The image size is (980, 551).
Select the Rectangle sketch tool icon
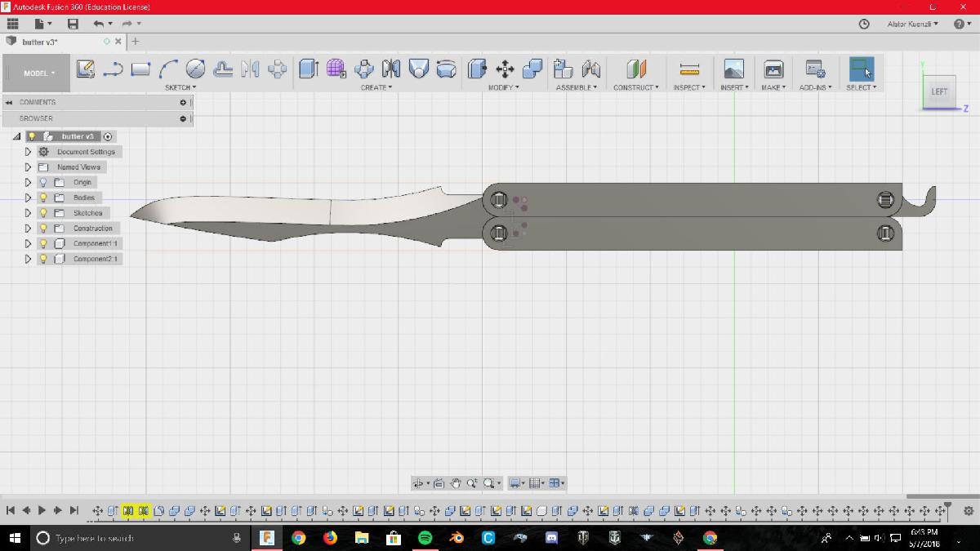[140, 69]
